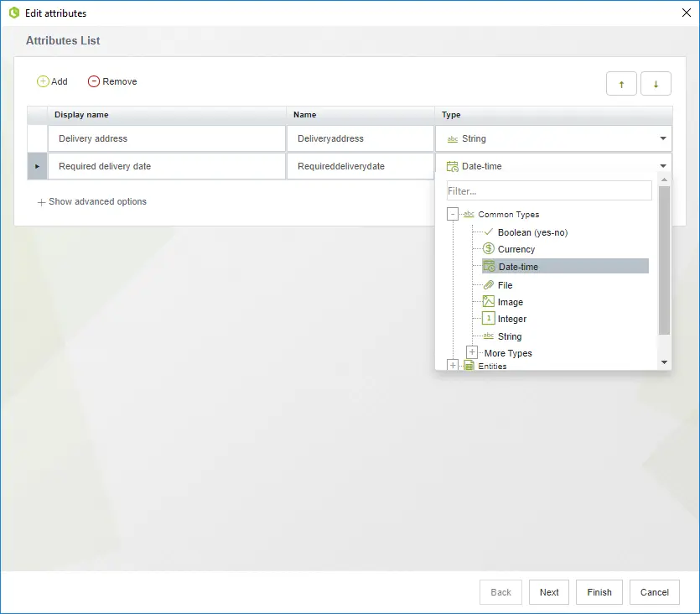This screenshot has height=614, width=700.
Task: Select String type in list
Action: click(x=510, y=336)
